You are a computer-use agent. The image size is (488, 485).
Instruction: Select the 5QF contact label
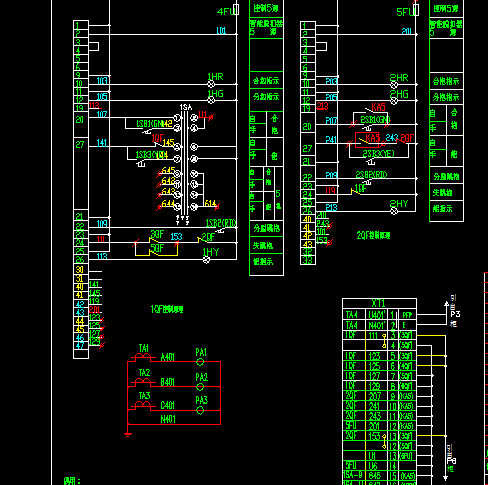tap(157, 248)
